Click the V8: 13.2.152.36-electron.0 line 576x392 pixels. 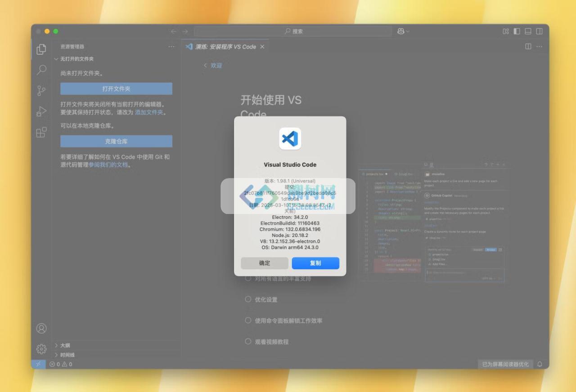click(290, 241)
